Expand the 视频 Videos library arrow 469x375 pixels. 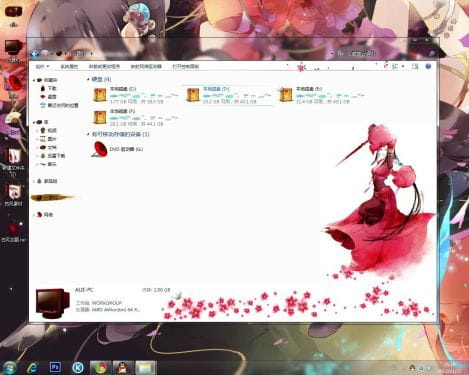(x=37, y=130)
